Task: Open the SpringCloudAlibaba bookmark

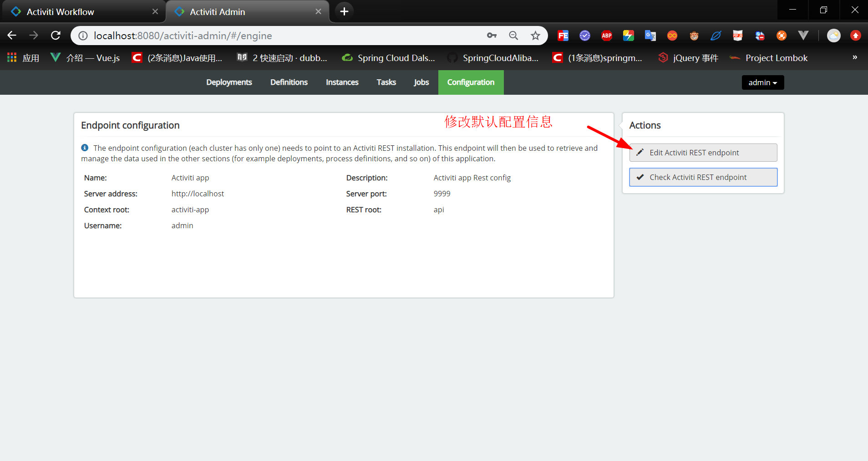Action: [493, 58]
